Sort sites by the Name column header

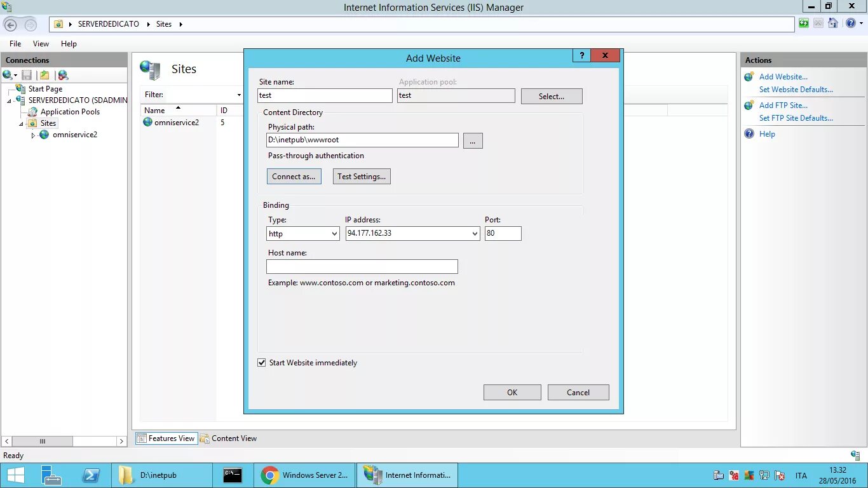[179, 111]
